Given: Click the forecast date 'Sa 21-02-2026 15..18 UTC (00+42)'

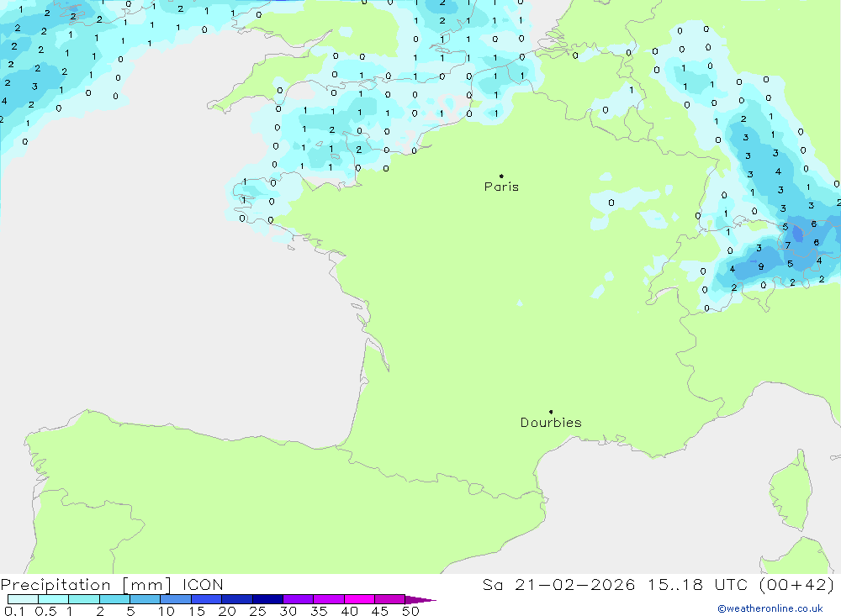Looking at the screenshot, I should [659, 584].
